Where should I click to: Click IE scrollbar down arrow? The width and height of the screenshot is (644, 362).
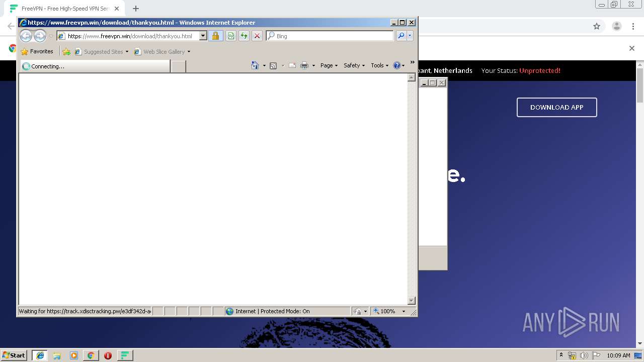[x=411, y=301]
